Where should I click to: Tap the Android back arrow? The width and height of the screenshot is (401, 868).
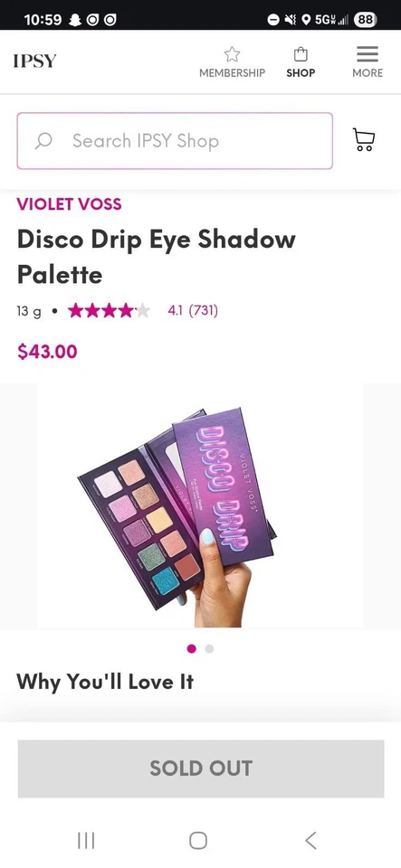311,840
